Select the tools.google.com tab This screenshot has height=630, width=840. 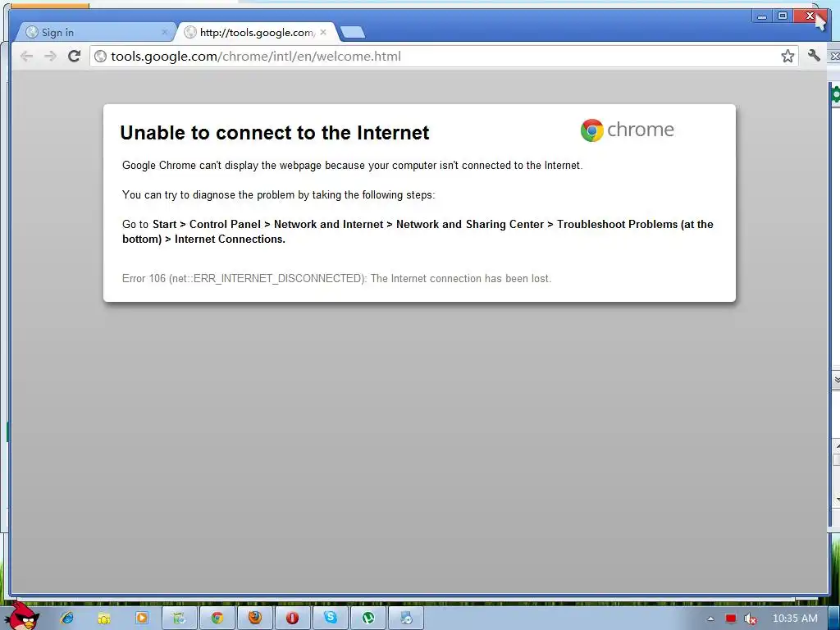coord(257,33)
